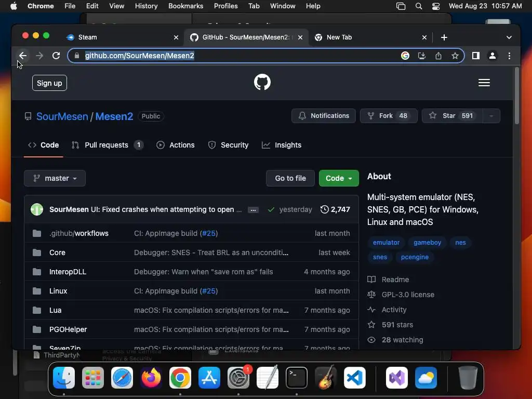Launch Safari from the Dock

pos(122,378)
